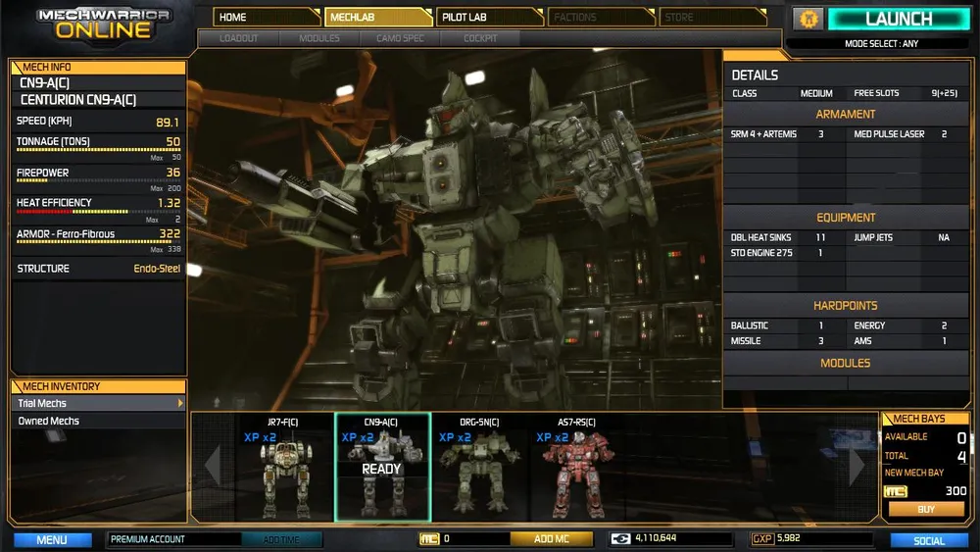
Task: Expand the Trial Mechs category arrow
Action: pos(180,403)
